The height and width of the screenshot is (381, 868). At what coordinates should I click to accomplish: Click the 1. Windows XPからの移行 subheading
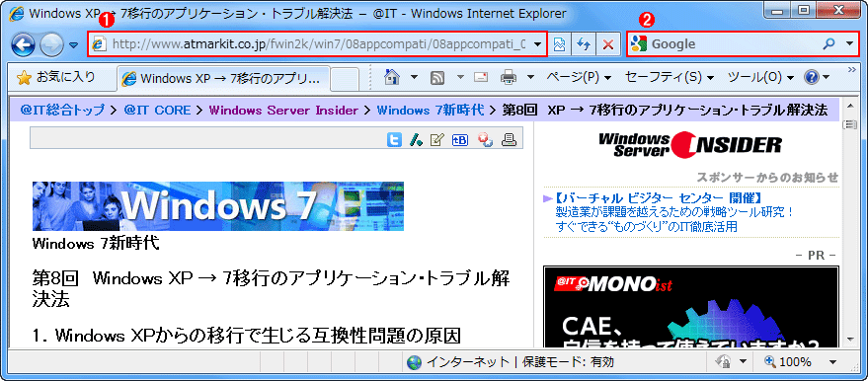247,336
